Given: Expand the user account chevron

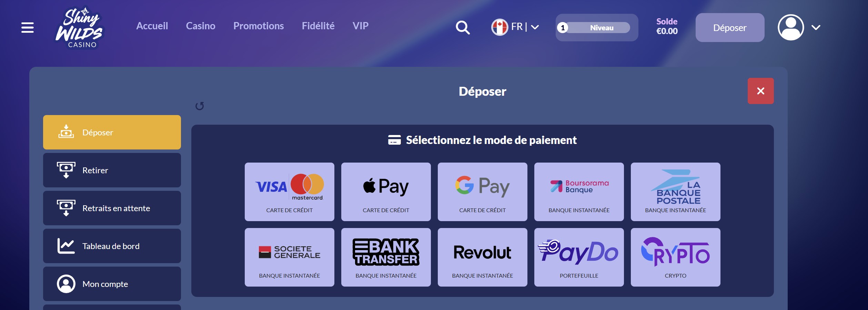Looking at the screenshot, I should point(816,28).
